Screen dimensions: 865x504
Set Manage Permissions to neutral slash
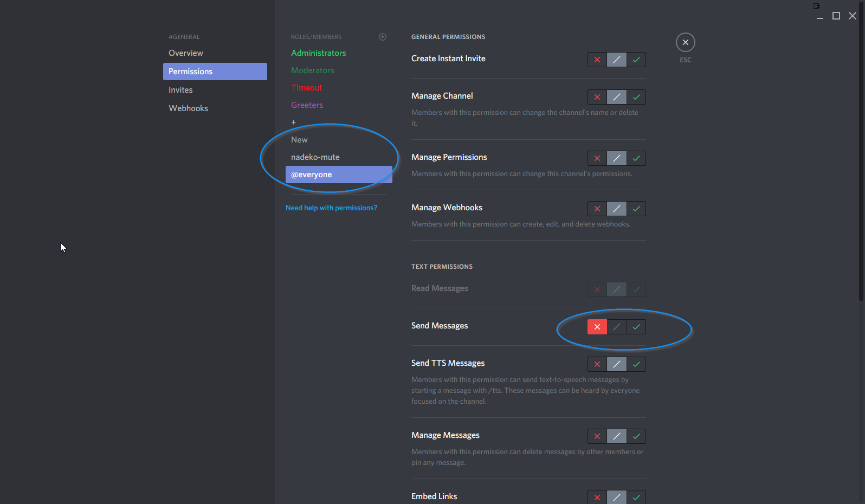point(616,158)
